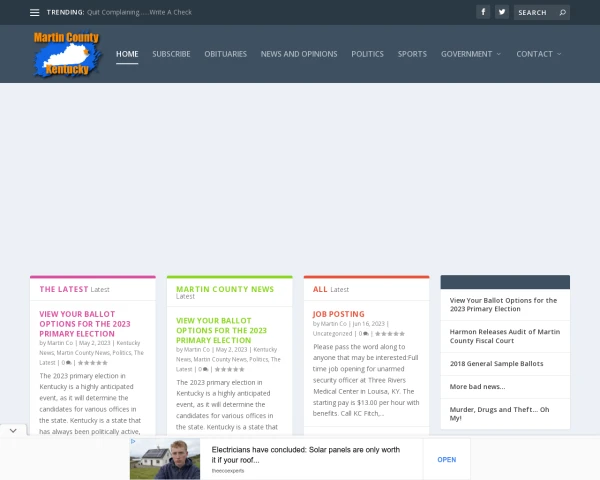This screenshot has height=480, width=600.
Task: Open Murder, Drugs and Theft article
Action: [499, 414]
